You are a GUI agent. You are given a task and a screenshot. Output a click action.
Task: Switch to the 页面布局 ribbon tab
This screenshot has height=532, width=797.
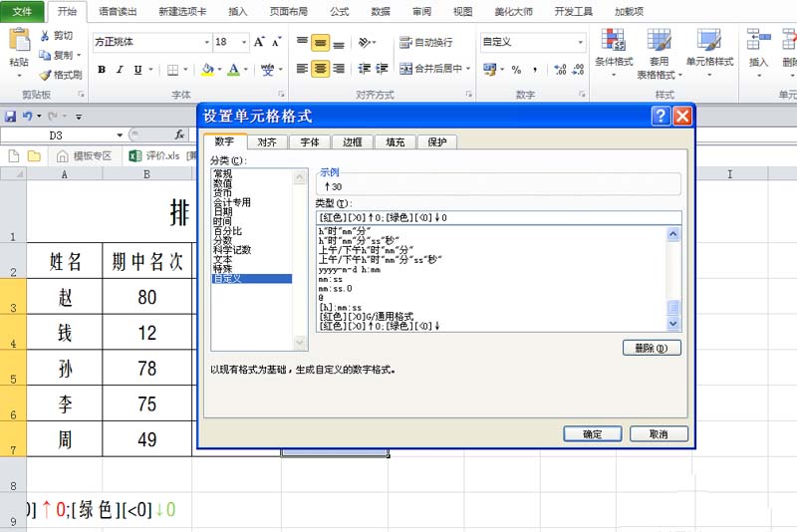pyautogui.click(x=288, y=11)
